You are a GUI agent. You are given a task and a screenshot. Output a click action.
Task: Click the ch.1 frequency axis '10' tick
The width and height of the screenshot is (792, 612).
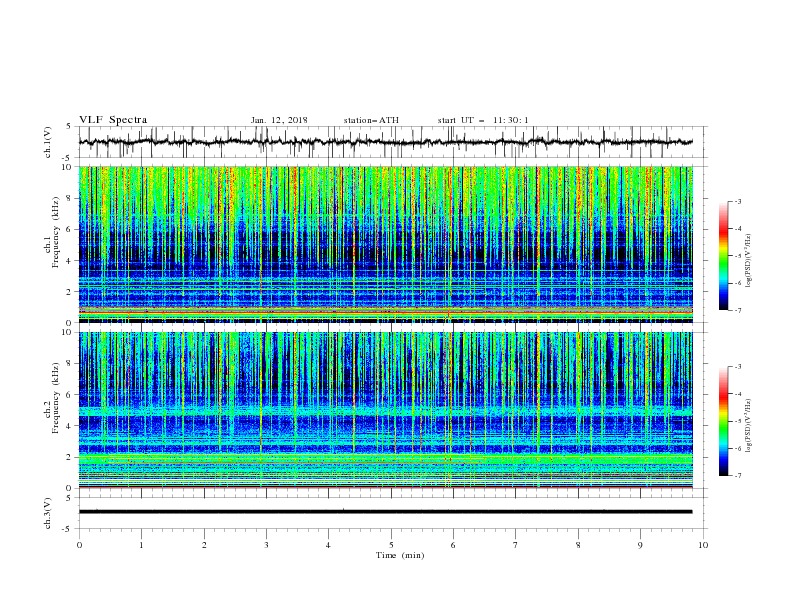click(67, 167)
